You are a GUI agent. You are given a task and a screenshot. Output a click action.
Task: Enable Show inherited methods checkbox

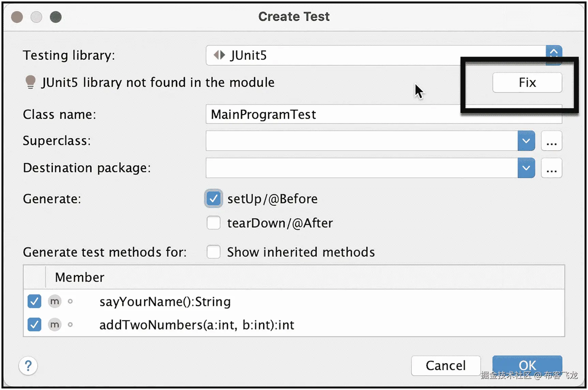(x=214, y=252)
